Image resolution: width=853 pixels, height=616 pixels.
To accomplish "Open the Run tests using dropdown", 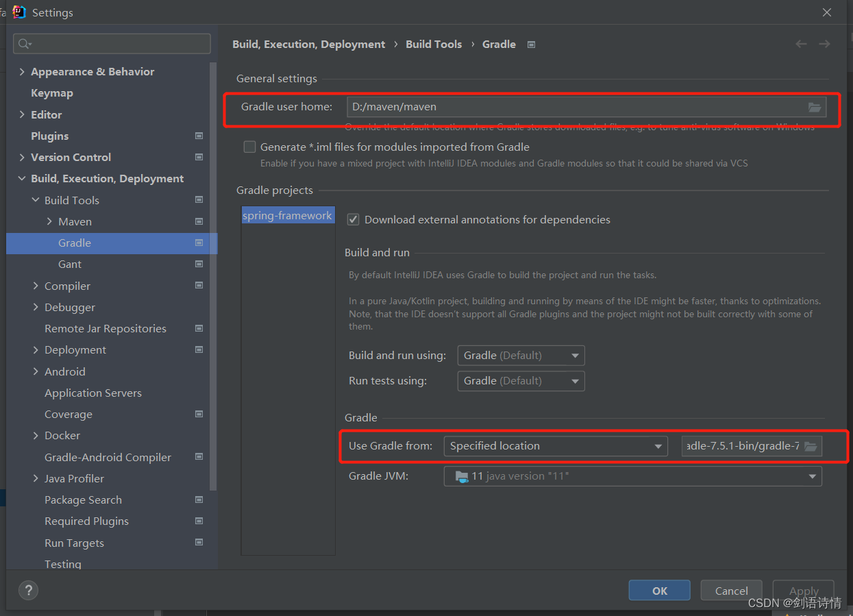I will click(521, 381).
